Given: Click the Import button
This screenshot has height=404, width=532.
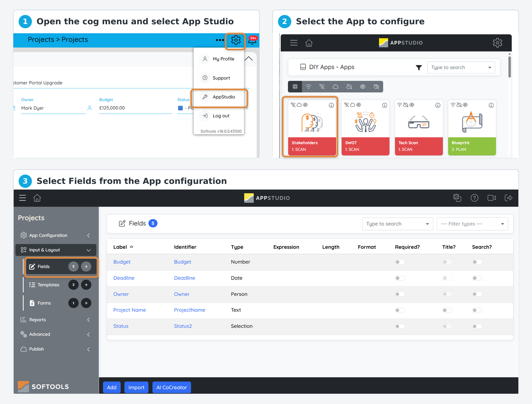Looking at the screenshot, I should point(136,387).
